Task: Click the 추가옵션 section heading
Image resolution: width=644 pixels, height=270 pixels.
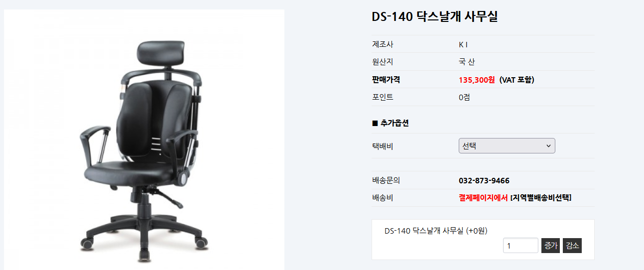Action: point(390,123)
